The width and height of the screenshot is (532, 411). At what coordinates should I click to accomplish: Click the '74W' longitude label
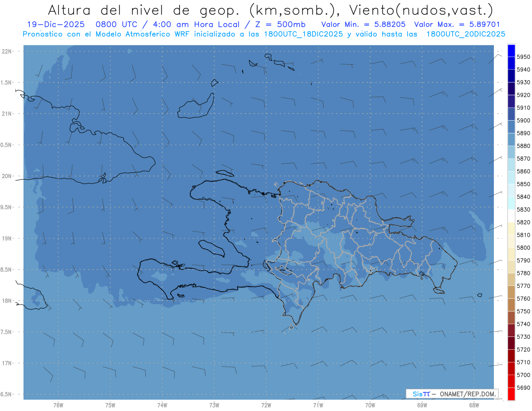(x=162, y=405)
